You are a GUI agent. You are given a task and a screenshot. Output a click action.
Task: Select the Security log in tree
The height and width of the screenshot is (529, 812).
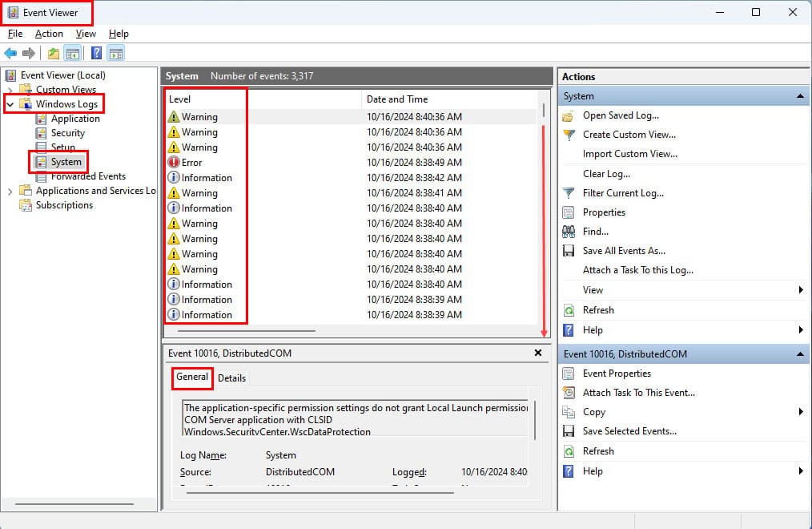[x=67, y=133]
